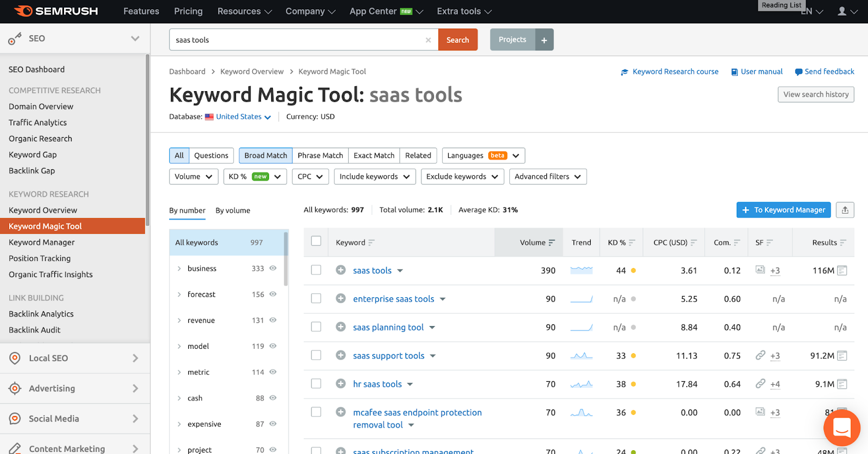Screen dimensions: 868x454
Task: Tick the checkbox for 'saas tools' keyword
Action: [x=316, y=270]
